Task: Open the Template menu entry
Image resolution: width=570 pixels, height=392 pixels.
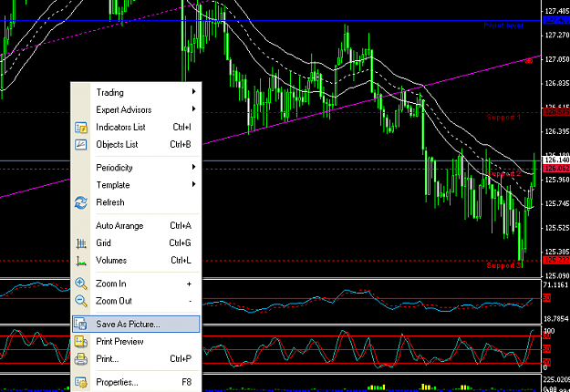Action: click(136, 185)
